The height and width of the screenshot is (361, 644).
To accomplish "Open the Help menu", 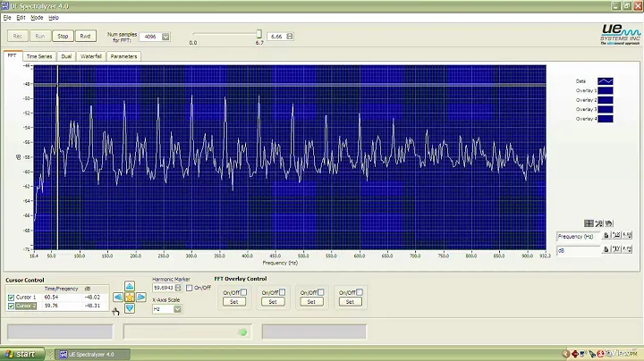I will 54,18.
